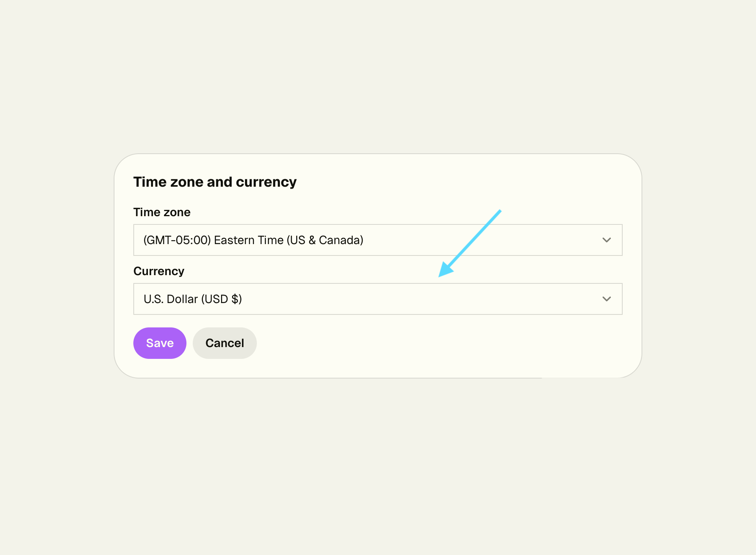The image size is (756, 555).
Task: Click the Time zone dropdown chevron
Action: click(607, 240)
